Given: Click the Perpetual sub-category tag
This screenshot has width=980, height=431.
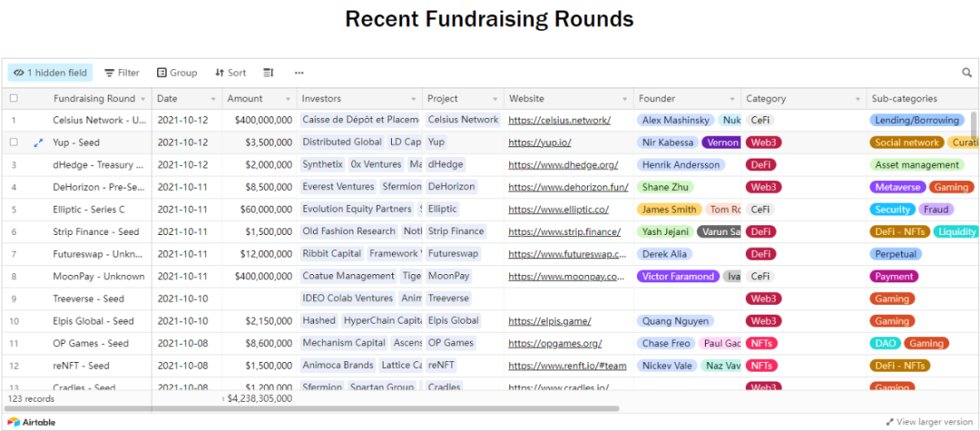Looking at the screenshot, I should [896, 254].
